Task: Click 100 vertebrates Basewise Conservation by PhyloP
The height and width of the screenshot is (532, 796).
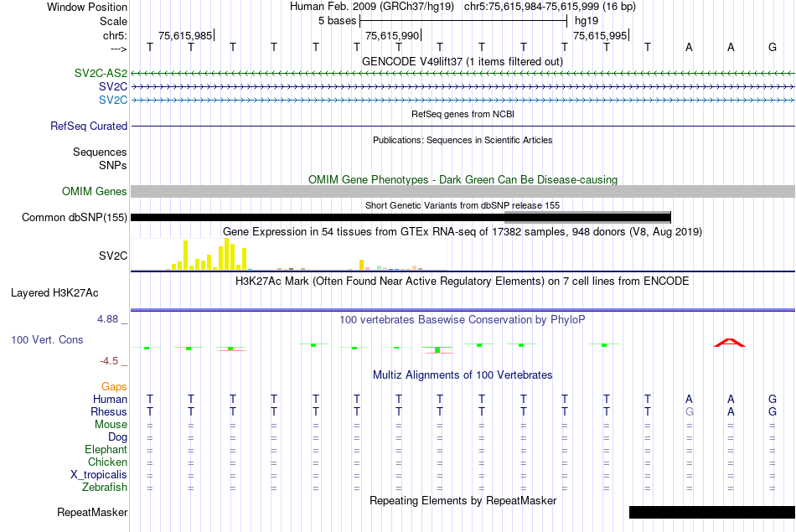Action: pos(463,320)
